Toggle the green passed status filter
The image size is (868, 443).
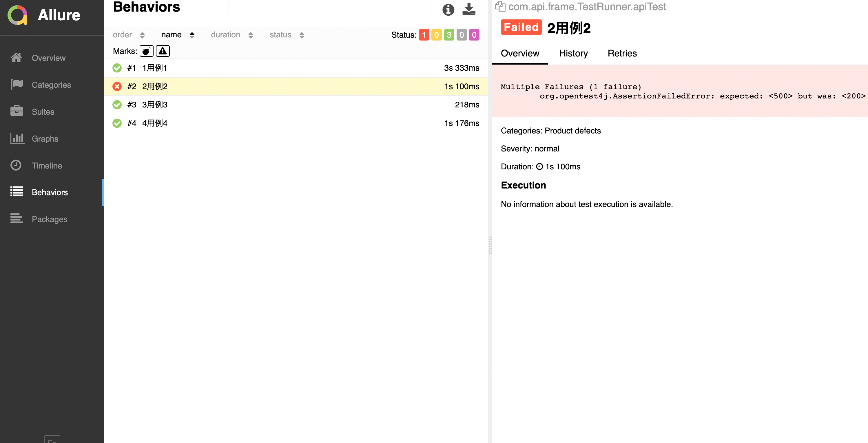449,35
